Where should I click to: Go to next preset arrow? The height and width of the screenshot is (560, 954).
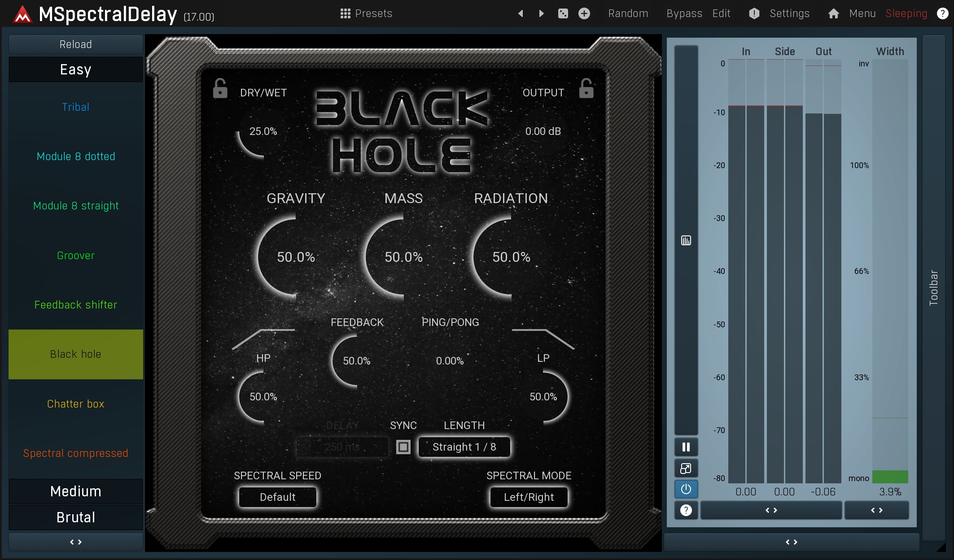541,13
